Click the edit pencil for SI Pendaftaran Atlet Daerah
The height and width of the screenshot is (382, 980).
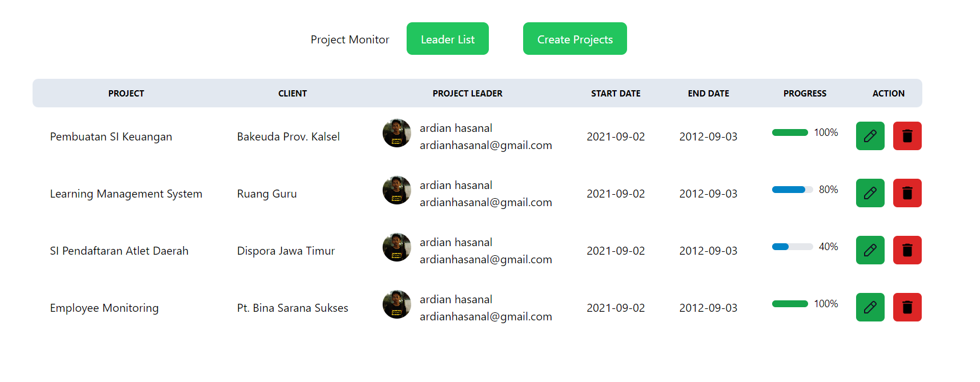pos(870,250)
